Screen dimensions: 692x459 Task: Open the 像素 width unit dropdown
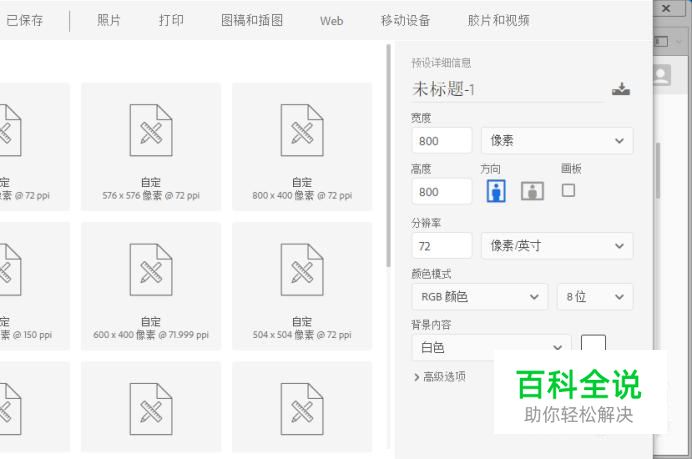pyautogui.click(x=557, y=141)
